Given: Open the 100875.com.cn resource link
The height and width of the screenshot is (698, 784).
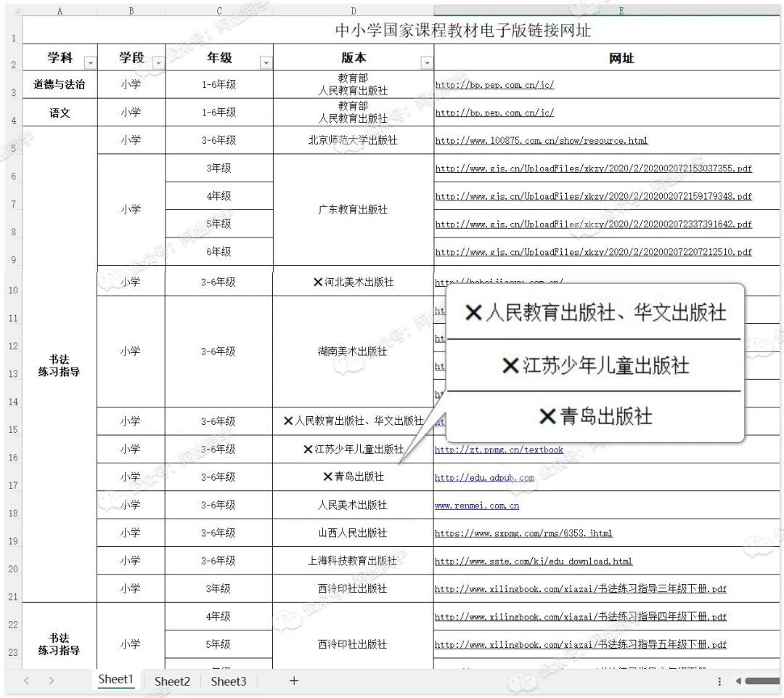Looking at the screenshot, I should (x=542, y=141).
